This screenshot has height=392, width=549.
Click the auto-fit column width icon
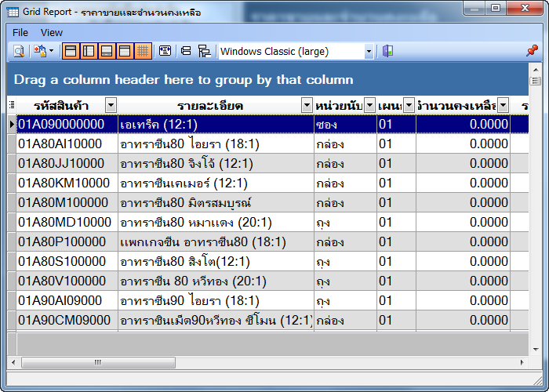[x=165, y=51]
